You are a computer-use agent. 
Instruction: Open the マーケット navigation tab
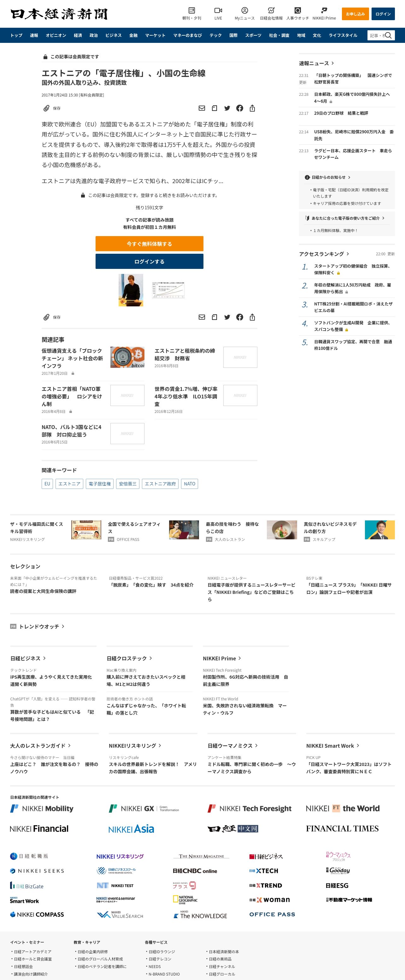155,35
